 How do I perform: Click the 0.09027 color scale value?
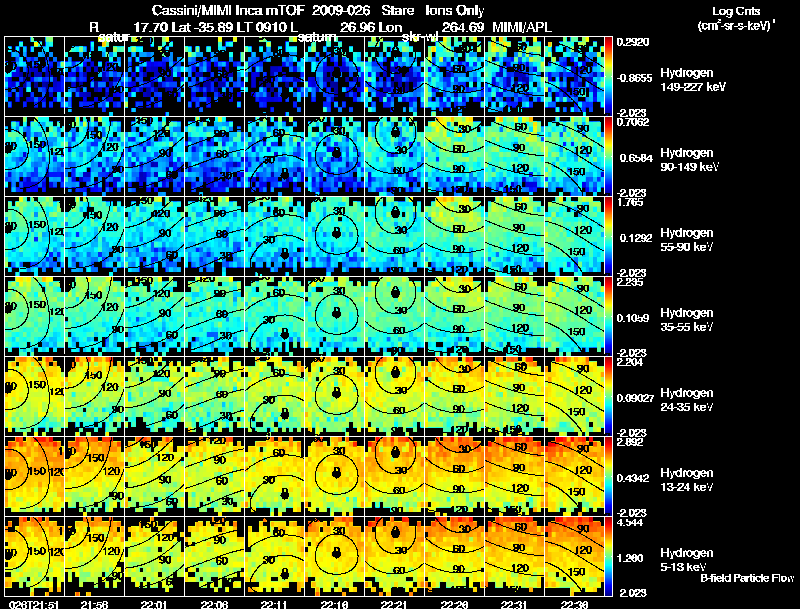point(635,398)
